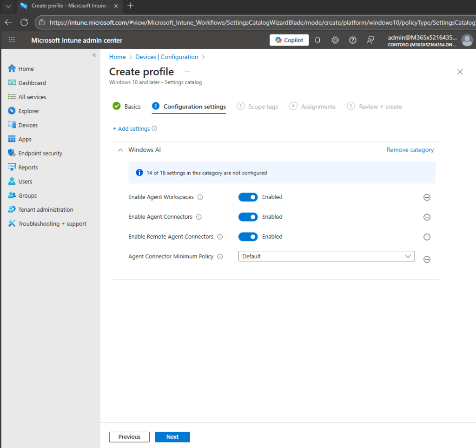Remove the Enable Agent Workspaces setting

point(427,197)
